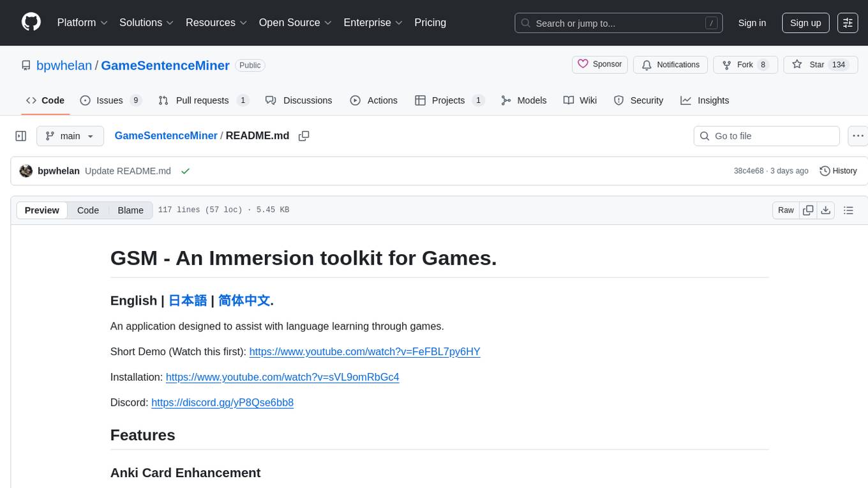This screenshot has width=868, height=488.
Task: Open the GameSentenceMiner repository title link
Action: click(x=165, y=65)
